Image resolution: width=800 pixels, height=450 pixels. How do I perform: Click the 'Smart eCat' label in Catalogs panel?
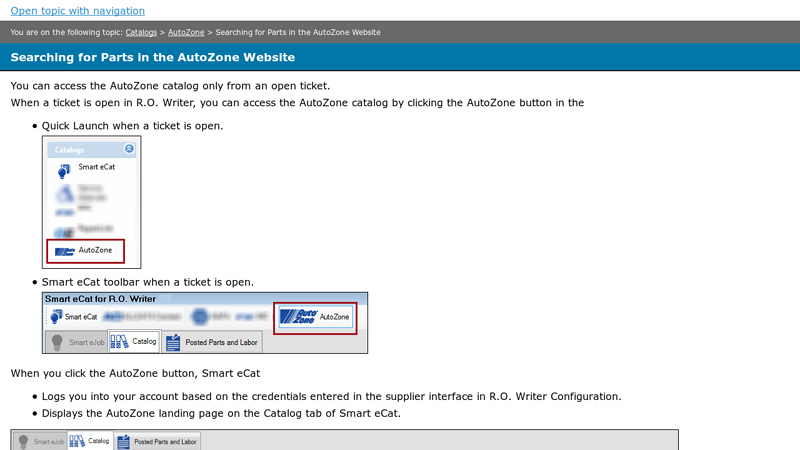(96, 167)
